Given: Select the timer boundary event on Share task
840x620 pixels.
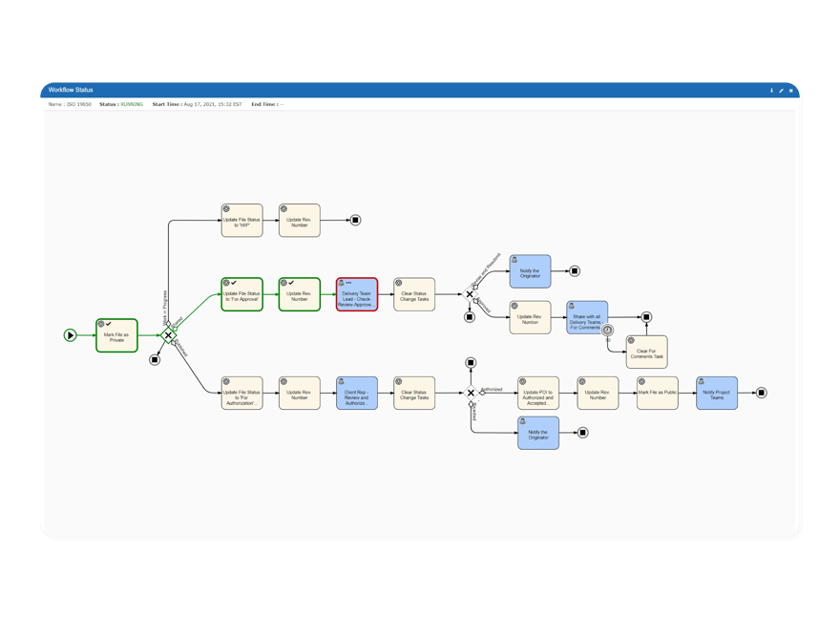Looking at the screenshot, I should click(606, 329).
